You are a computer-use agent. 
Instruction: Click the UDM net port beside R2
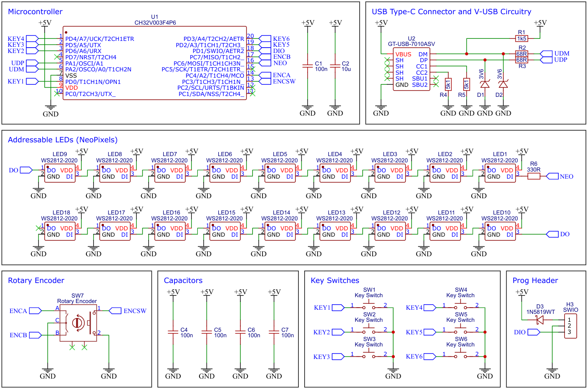tap(555, 54)
